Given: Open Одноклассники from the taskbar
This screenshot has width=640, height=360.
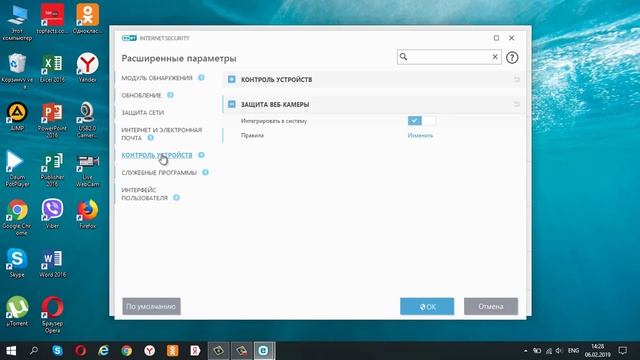Looking at the screenshot, I should (173, 350).
